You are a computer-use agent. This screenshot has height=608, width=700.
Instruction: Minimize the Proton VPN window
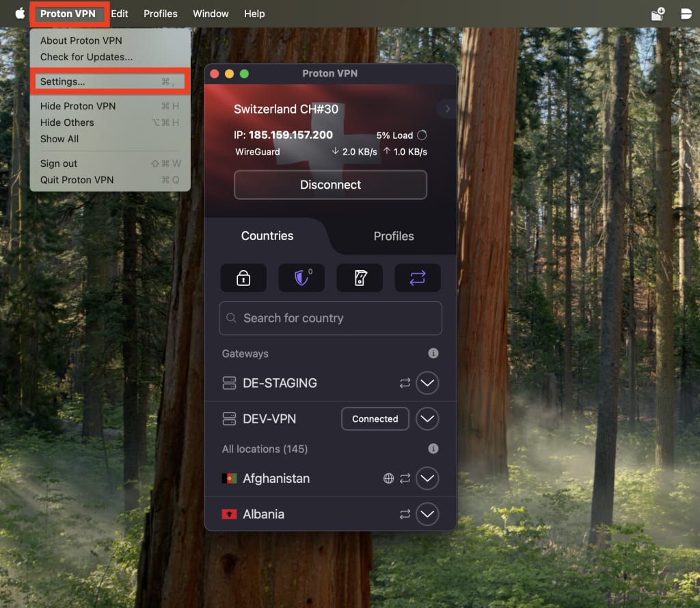[229, 74]
